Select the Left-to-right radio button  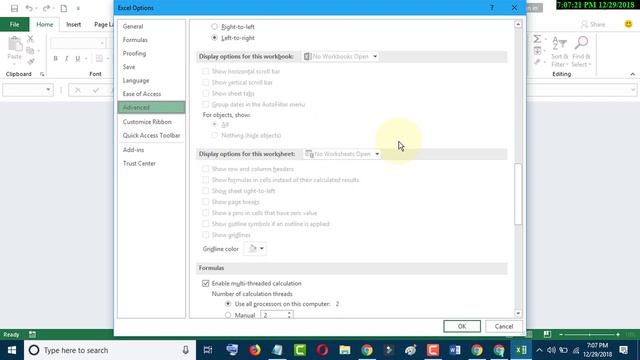[214, 38]
